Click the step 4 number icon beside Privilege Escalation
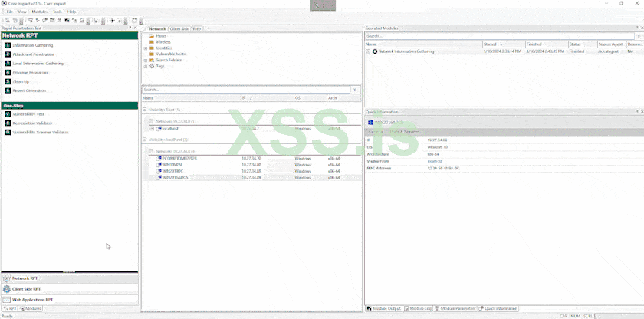This screenshot has width=644, height=319. (x=8, y=73)
